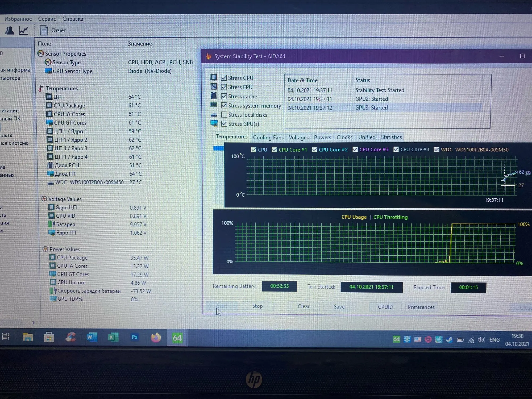This screenshot has width=532, height=399.
Task: Open File Explorer from taskbar
Action: [28, 337]
